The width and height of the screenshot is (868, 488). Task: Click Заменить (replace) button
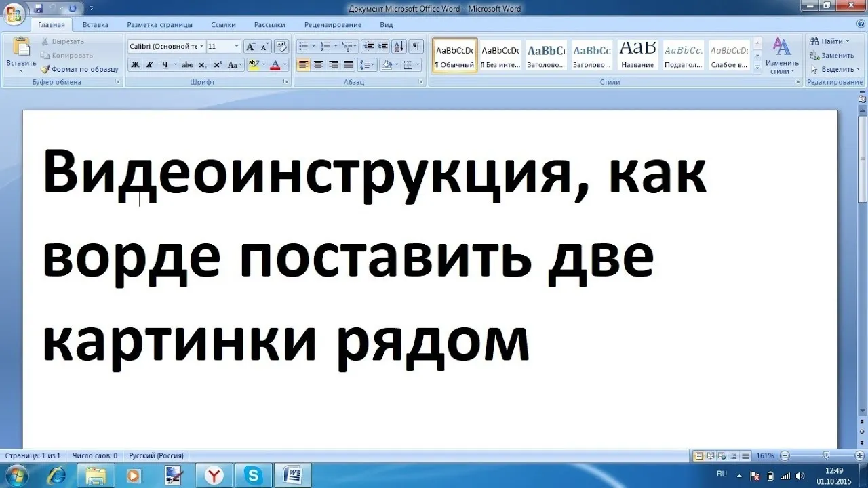[x=832, y=56]
